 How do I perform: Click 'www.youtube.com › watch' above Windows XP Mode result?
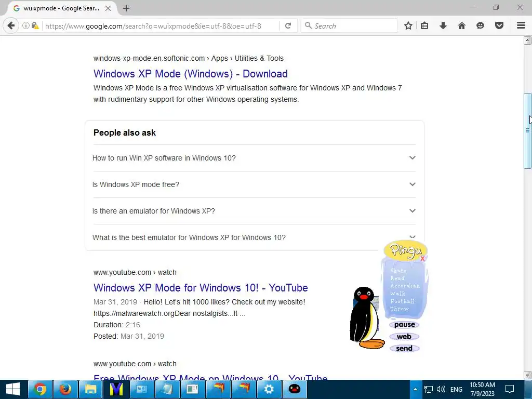pos(135,272)
